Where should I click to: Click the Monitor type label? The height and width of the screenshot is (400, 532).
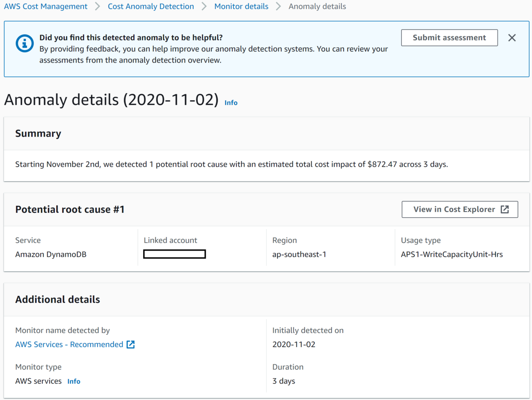38,367
